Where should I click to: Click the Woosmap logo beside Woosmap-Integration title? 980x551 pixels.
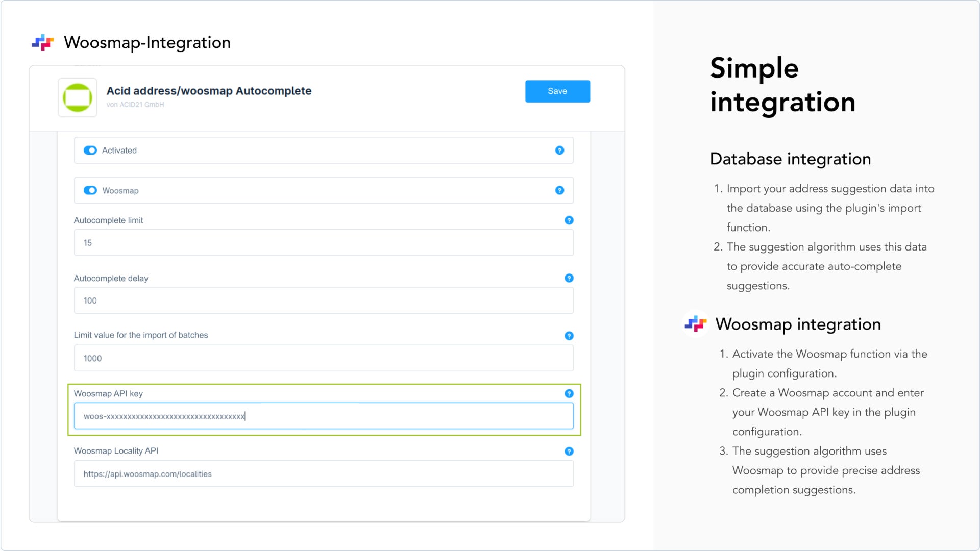tap(43, 42)
